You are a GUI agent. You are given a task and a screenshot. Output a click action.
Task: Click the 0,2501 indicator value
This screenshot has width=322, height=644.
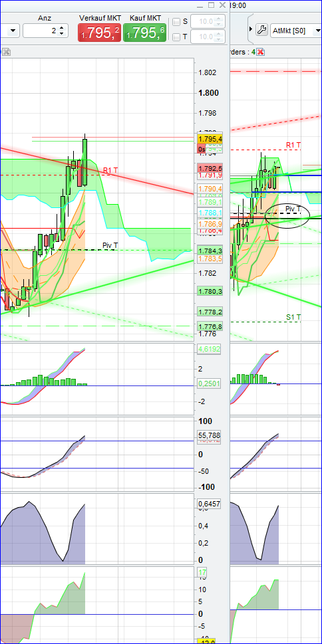click(210, 383)
